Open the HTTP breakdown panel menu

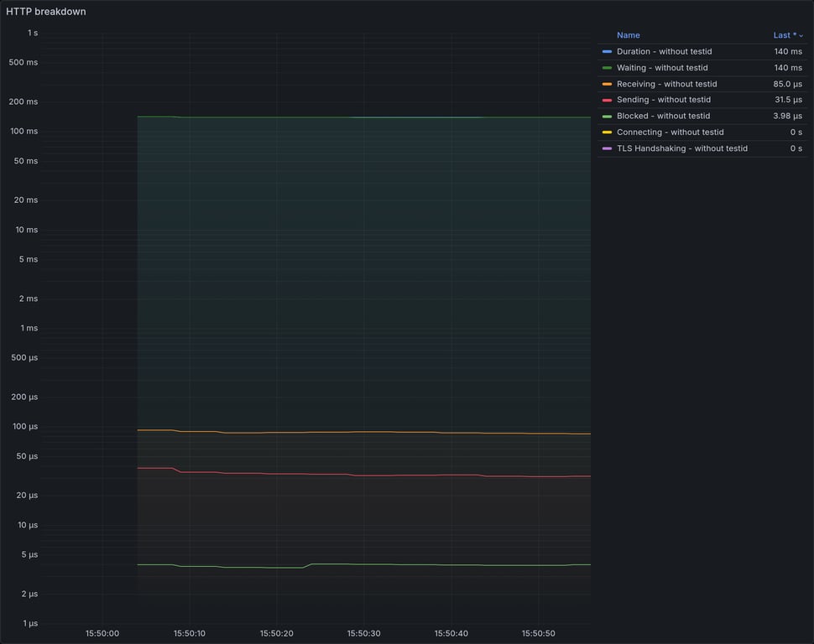pos(46,11)
